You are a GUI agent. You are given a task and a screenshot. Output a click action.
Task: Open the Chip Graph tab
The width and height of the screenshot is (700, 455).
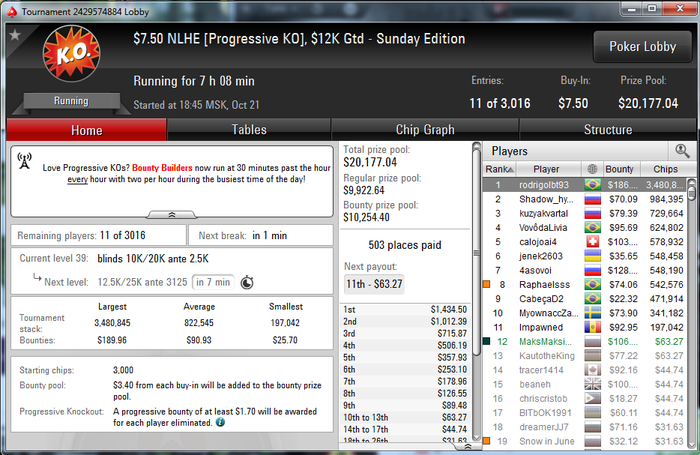pos(425,129)
